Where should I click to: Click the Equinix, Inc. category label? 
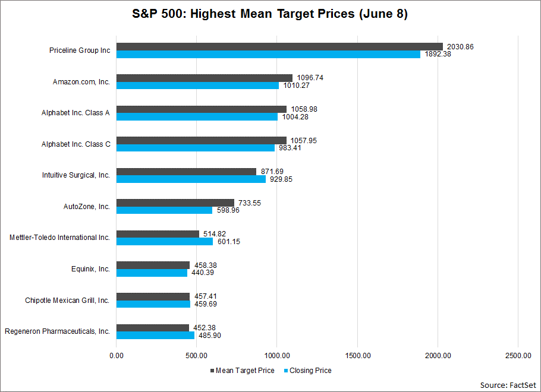point(90,269)
